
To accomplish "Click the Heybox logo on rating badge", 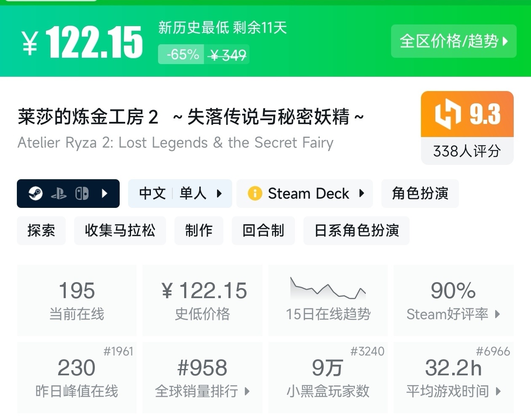I will pos(448,114).
